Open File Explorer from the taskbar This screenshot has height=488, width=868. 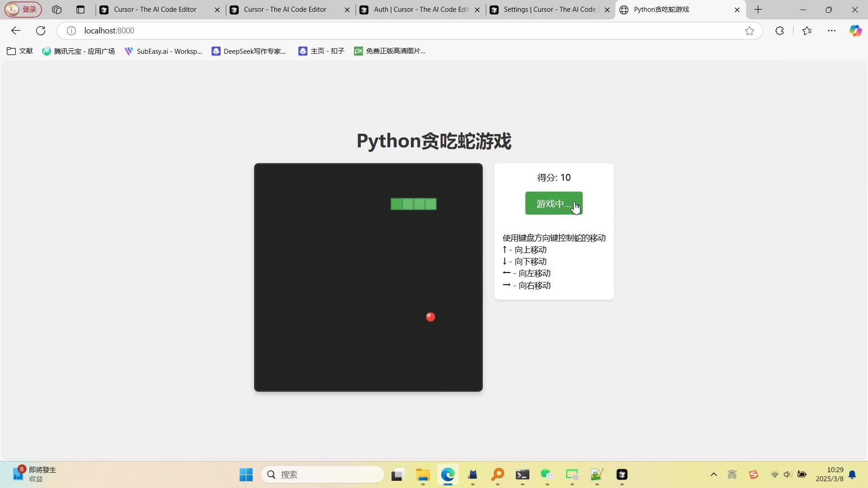[423, 474]
